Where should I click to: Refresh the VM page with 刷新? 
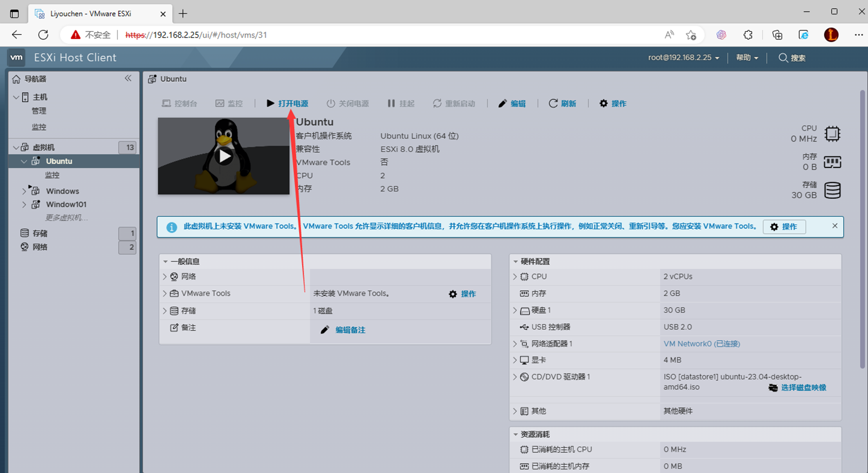563,103
